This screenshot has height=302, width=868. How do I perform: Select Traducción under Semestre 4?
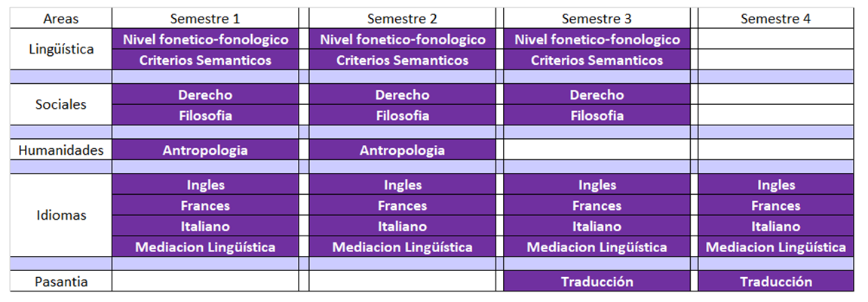[x=775, y=282]
